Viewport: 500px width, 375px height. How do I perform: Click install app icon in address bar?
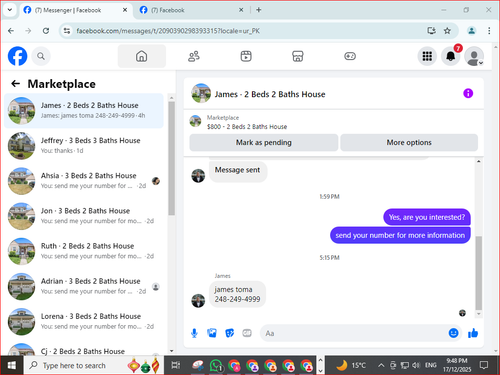(432, 31)
